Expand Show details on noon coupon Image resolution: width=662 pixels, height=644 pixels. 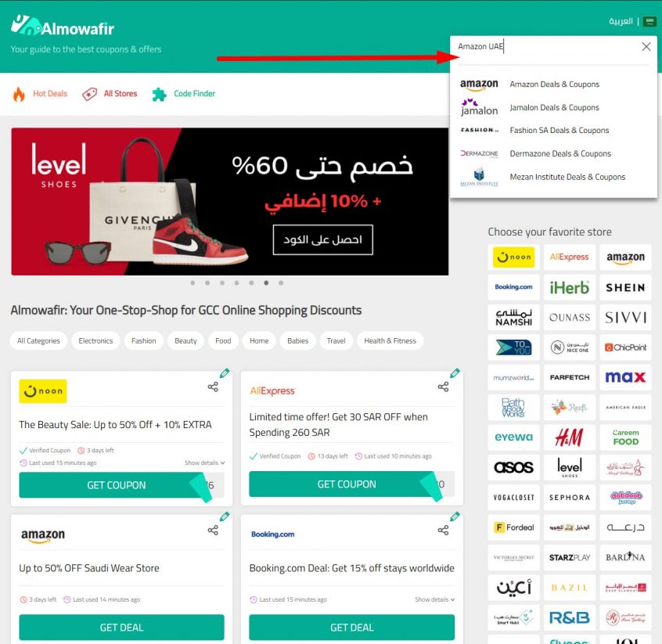(x=204, y=462)
